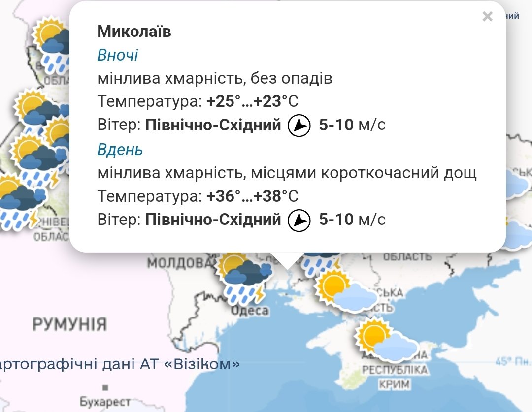
Task: Close the Миколаїв weather popup
Action: tap(487, 17)
